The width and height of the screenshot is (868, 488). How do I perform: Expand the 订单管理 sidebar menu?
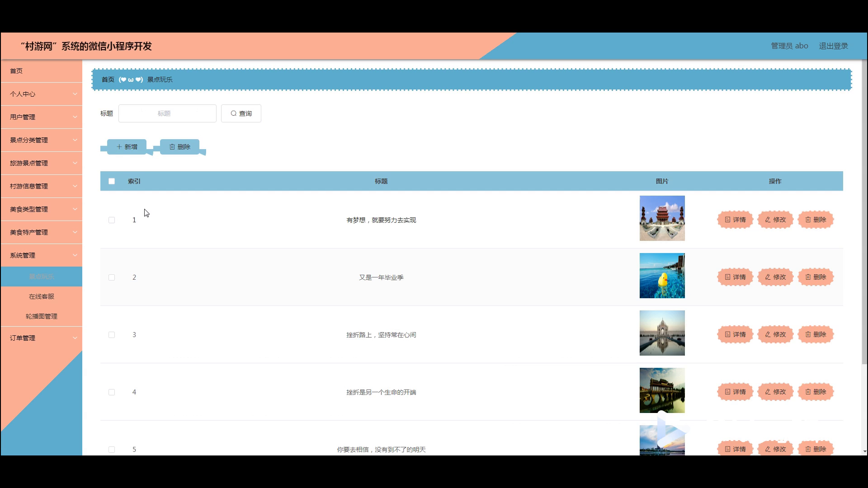(x=42, y=338)
